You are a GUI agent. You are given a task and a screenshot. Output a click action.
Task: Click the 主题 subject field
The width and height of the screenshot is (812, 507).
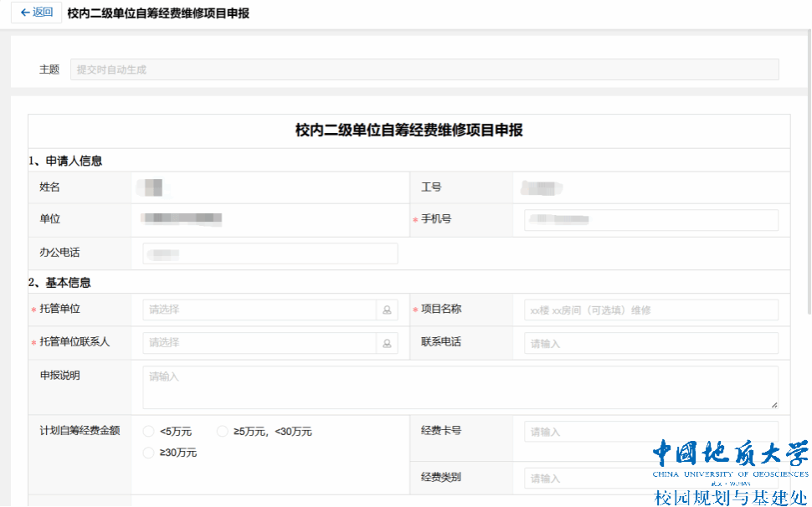point(424,69)
